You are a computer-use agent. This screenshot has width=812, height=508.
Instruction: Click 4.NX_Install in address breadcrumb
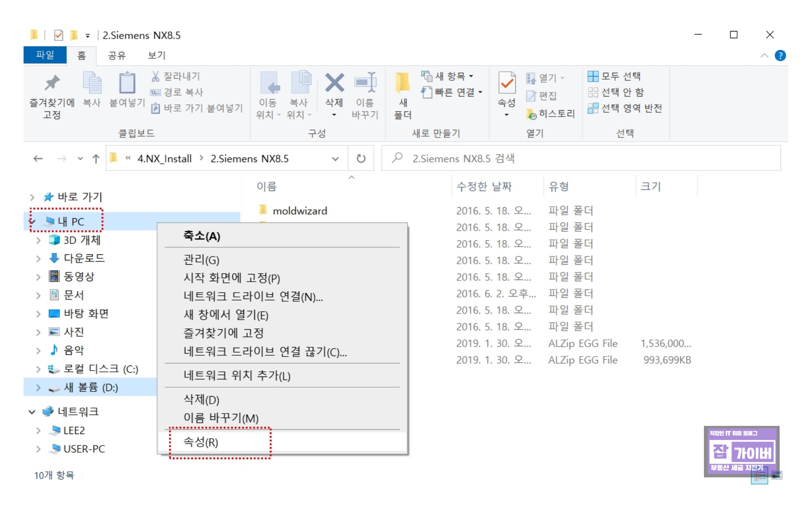click(x=164, y=159)
